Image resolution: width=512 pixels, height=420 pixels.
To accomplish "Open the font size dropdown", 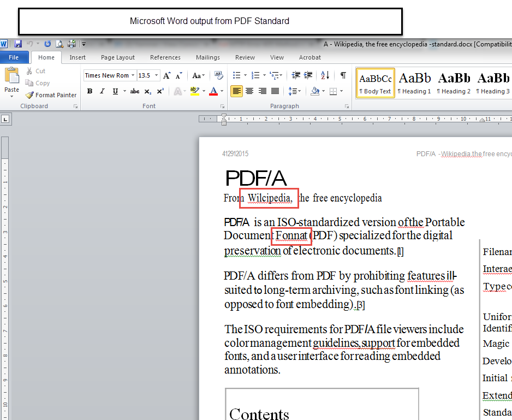I will 157,75.
